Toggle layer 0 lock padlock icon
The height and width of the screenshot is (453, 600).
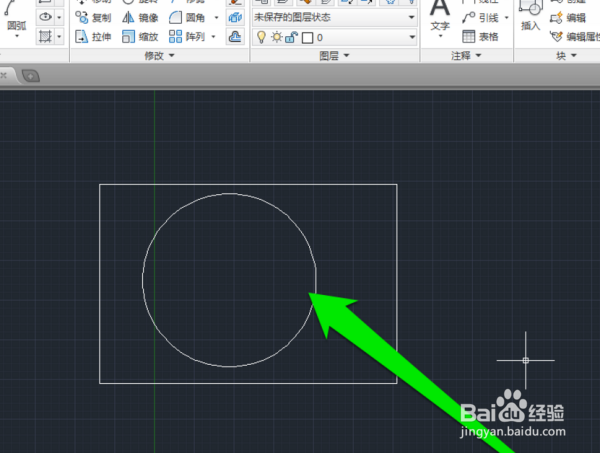291,37
